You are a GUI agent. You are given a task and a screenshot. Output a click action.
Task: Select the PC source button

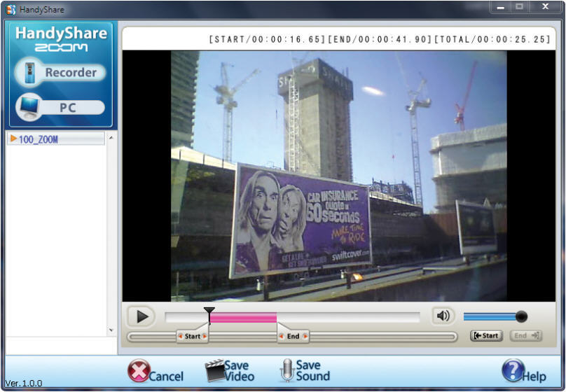[60, 107]
